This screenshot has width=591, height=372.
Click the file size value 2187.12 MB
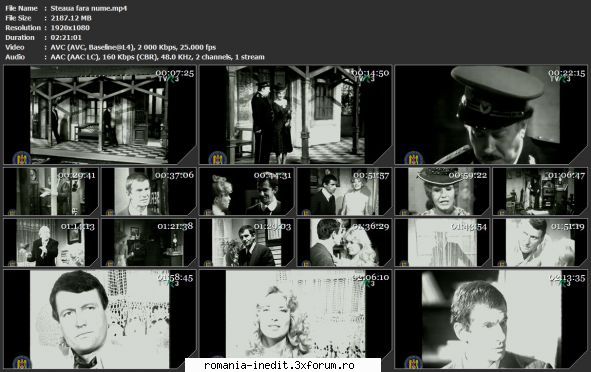[x=71, y=18]
